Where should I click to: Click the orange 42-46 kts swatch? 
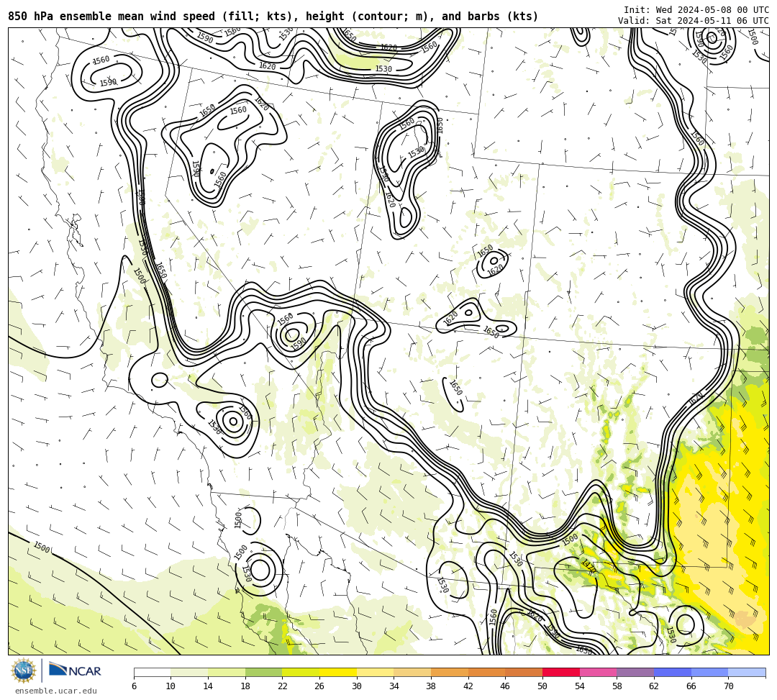click(486, 672)
